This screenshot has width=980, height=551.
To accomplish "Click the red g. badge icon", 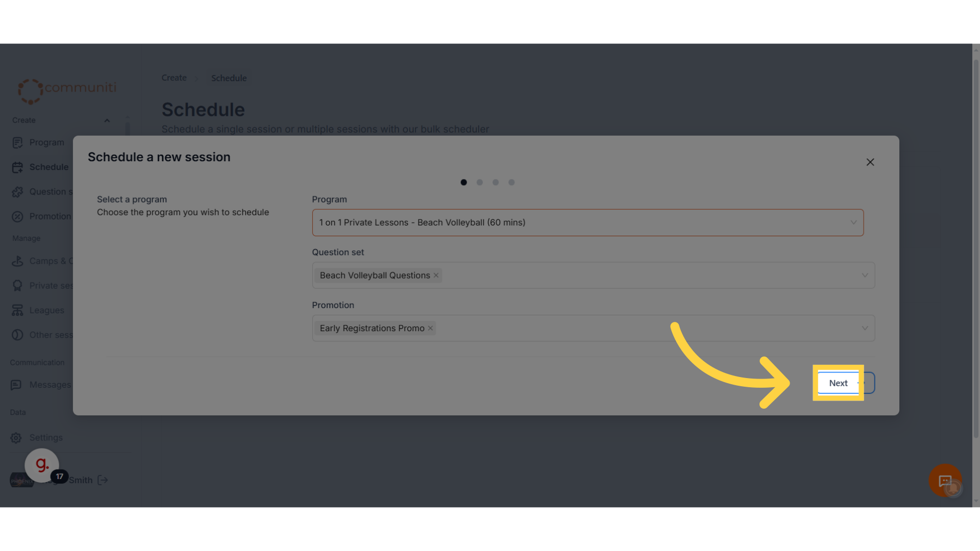I will click(42, 465).
